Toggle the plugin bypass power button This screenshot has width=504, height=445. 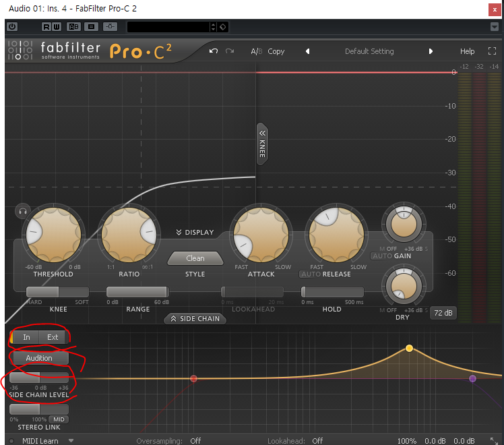coord(12,27)
